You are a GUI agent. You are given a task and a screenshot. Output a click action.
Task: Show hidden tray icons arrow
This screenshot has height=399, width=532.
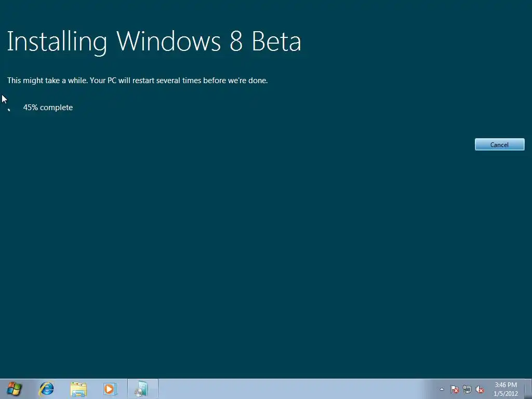442,389
